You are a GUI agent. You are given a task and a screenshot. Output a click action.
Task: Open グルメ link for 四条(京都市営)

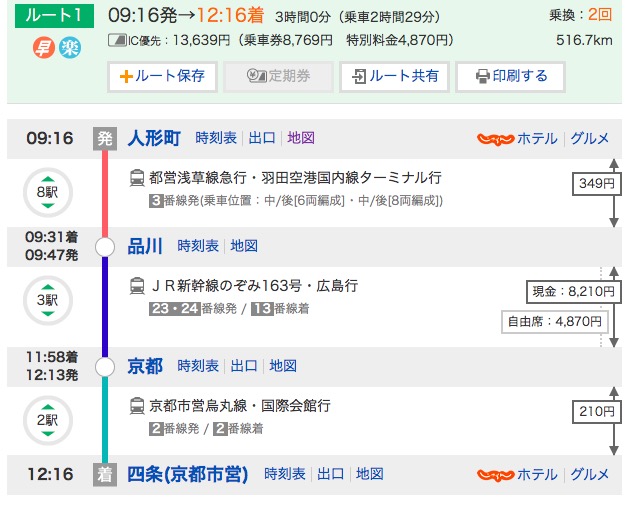coord(589,474)
